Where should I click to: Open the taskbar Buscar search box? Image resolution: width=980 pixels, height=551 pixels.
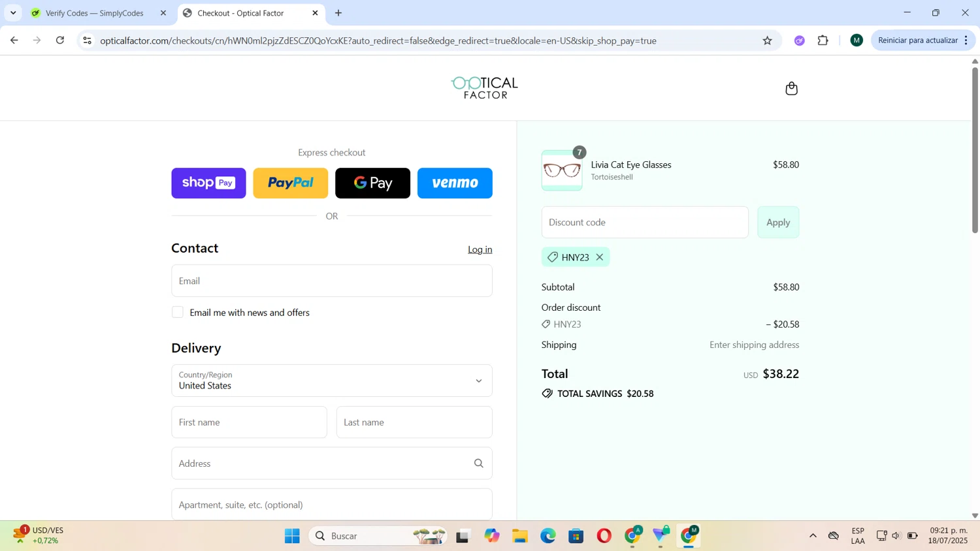pyautogui.click(x=378, y=536)
